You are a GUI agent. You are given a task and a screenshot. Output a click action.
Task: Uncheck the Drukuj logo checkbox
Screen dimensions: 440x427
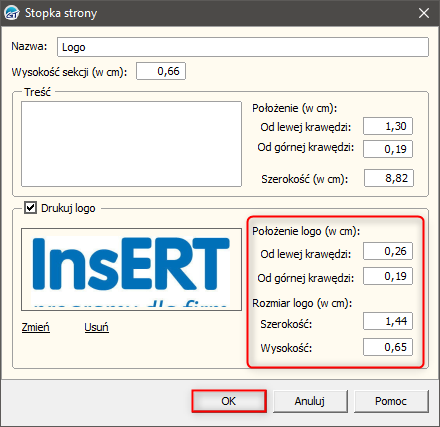pyautogui.click(x=30, y=208)
